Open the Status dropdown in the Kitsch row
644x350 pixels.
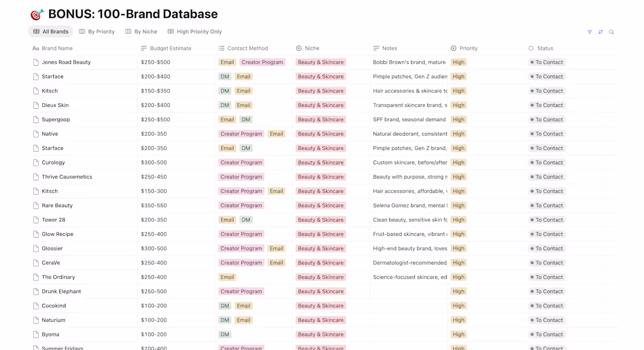pyautogui.click(x=546, y=91)
